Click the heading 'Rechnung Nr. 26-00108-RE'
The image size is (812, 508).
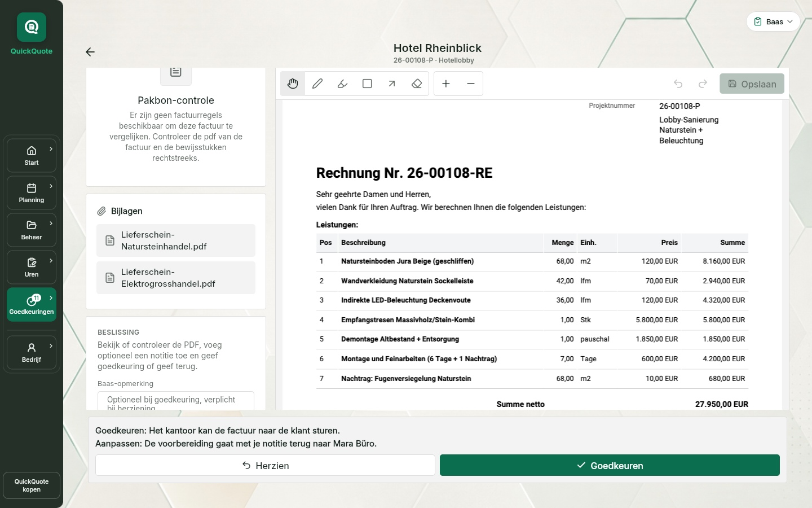coord(404,173)
